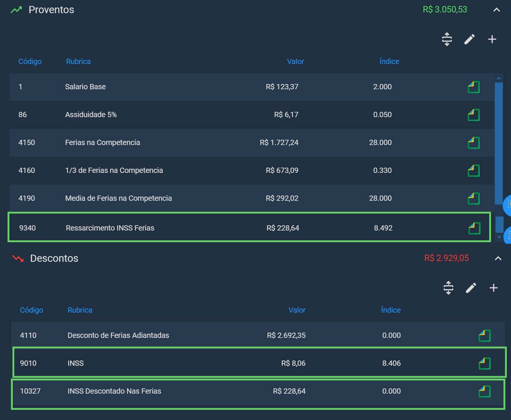This screenshot has width=511, height=420.
Task: Sort Proventos by the Código column header
Action: point(30,61)
